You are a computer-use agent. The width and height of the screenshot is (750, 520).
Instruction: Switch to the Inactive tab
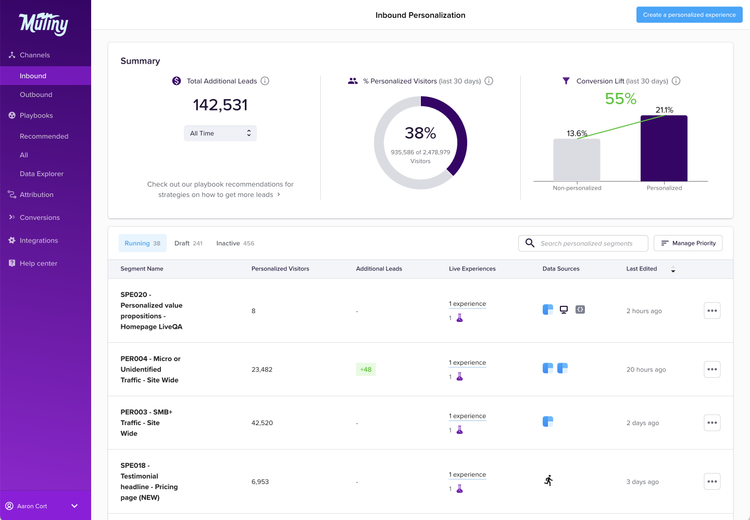point(235,243)
